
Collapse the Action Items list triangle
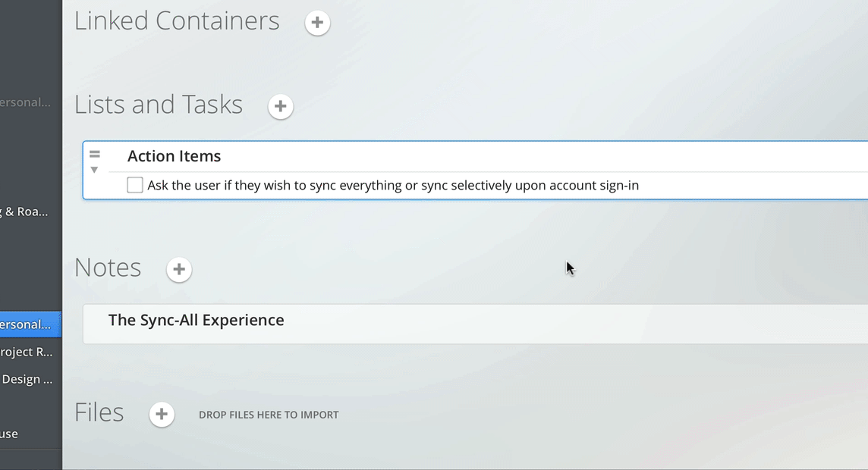click(x=95, y=170)
